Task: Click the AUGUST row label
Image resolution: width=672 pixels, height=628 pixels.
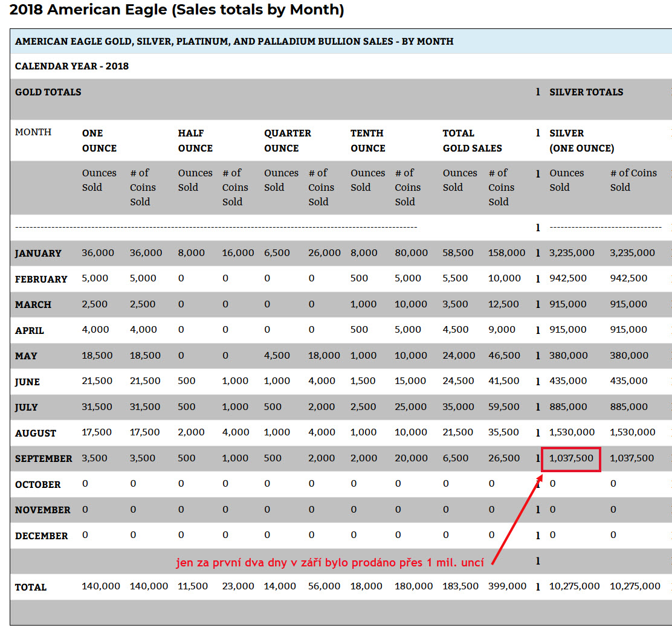Action: (x=36, y=433)
